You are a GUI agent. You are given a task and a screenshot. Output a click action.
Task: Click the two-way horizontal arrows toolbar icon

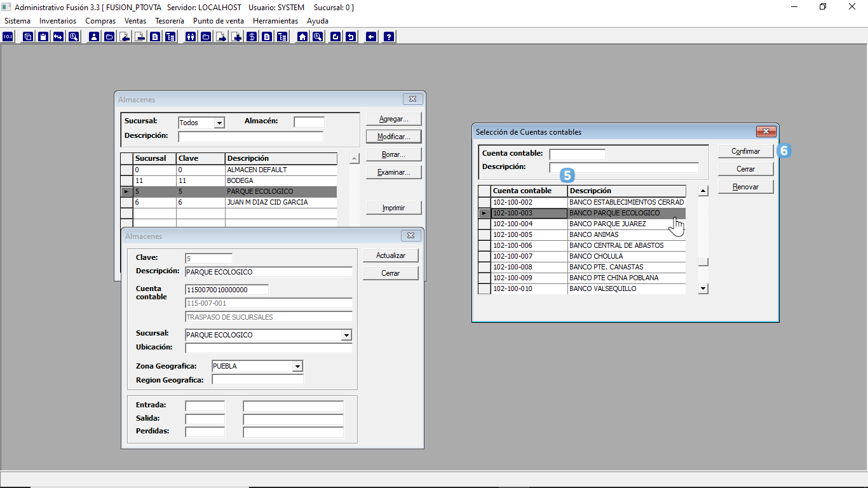click(x=58, y=37)
